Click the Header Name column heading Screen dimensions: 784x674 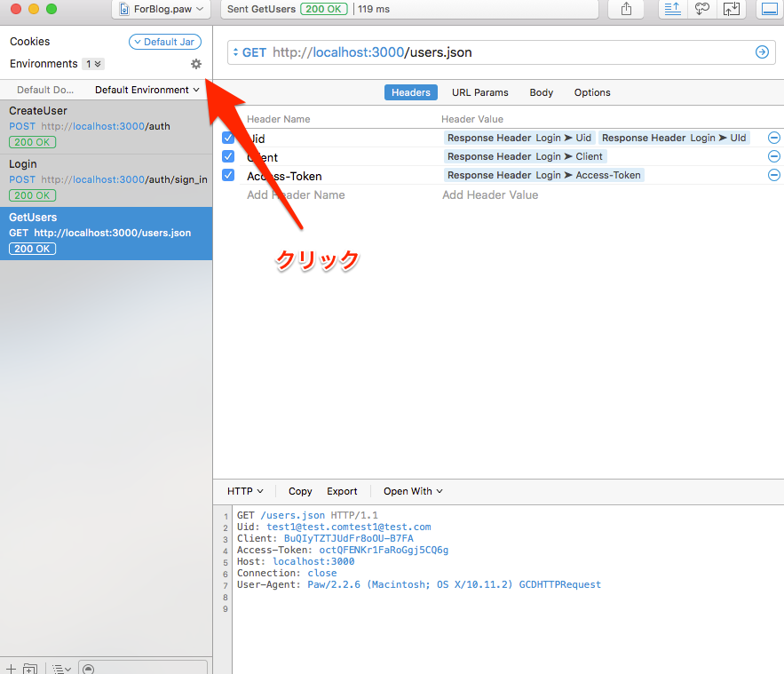[x=279, y=119]
